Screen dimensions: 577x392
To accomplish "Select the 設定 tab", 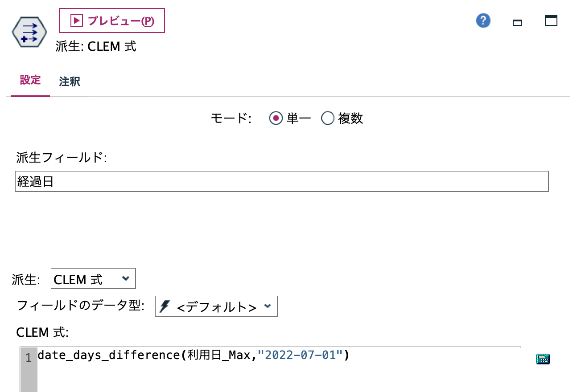I will coord(29,82).
